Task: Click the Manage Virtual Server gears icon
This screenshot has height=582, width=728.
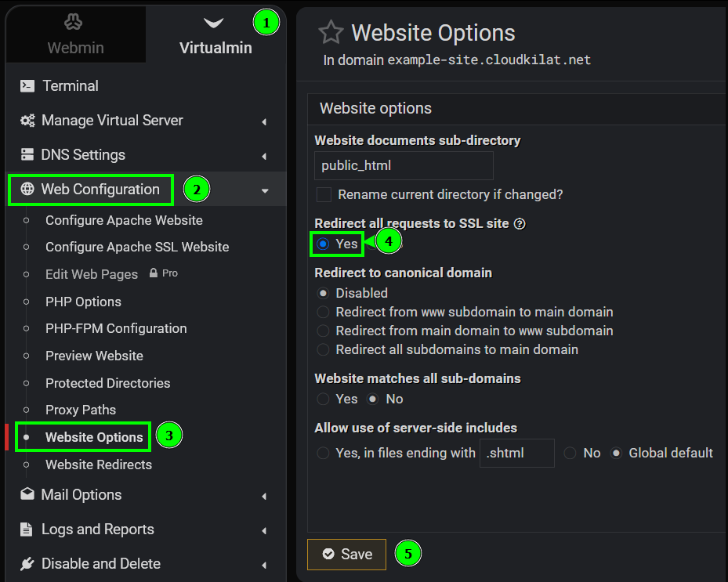Action: point(27,121)
